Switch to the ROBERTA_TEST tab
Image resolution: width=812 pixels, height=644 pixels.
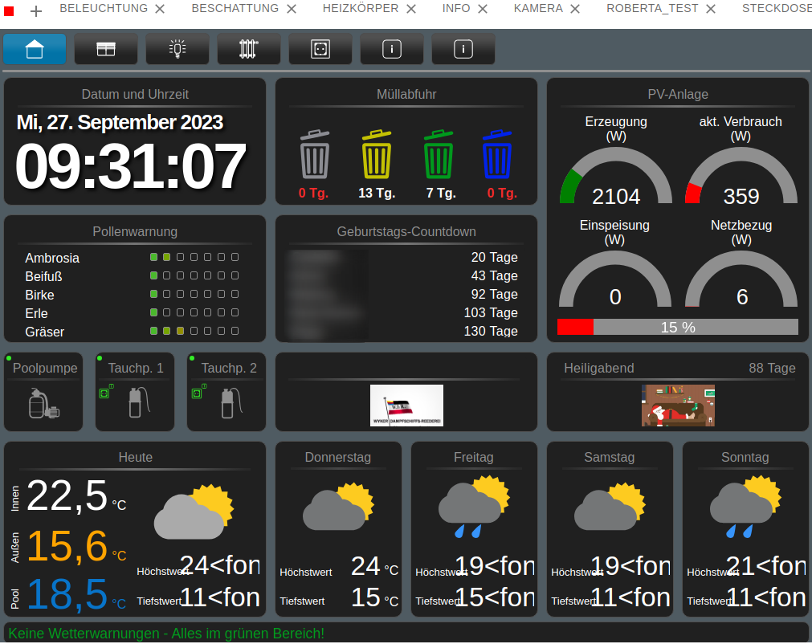pos(652,8)
